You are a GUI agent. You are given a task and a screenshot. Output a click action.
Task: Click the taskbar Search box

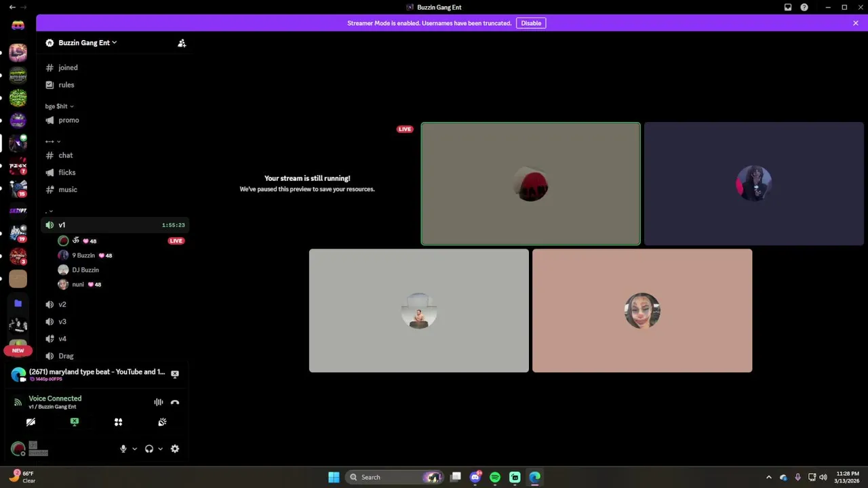(x=395, y=477)
